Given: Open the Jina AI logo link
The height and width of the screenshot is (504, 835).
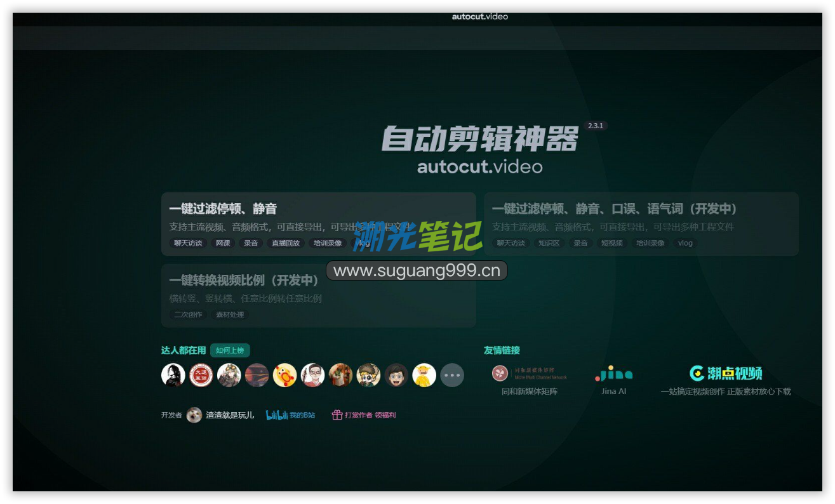Looking at the screenshot, I should pos(613,373).
